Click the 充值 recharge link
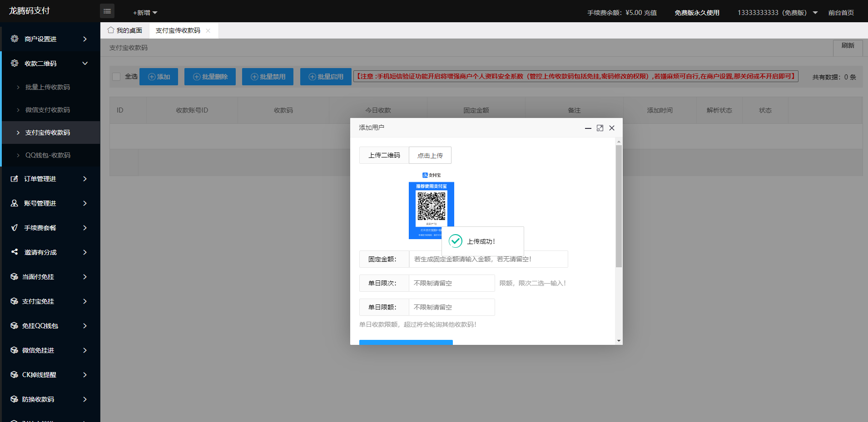 point(651,13)
